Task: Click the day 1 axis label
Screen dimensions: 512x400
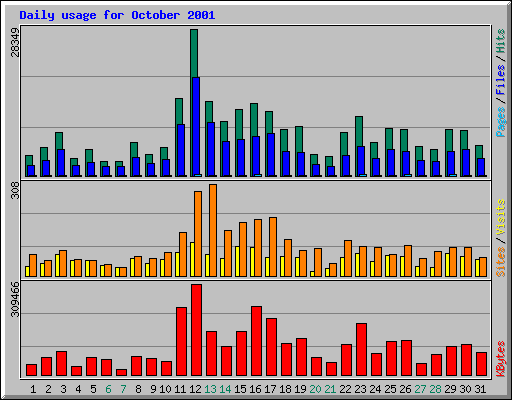Action: point(33,389)
